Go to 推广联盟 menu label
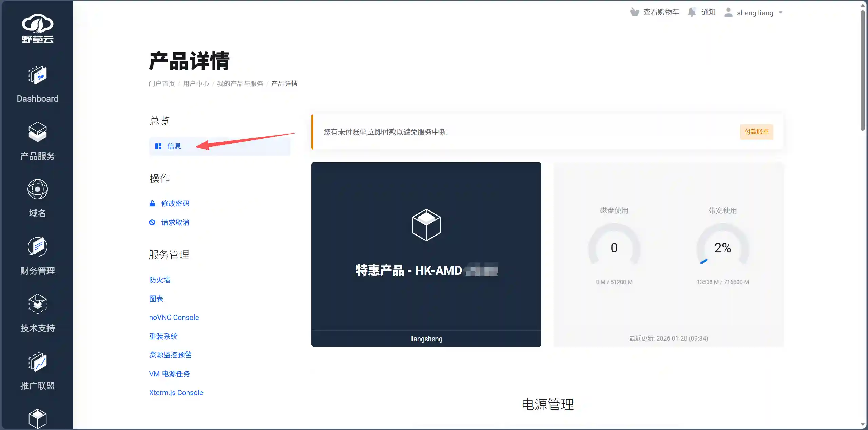868x430 pixels. coord(38,386)
